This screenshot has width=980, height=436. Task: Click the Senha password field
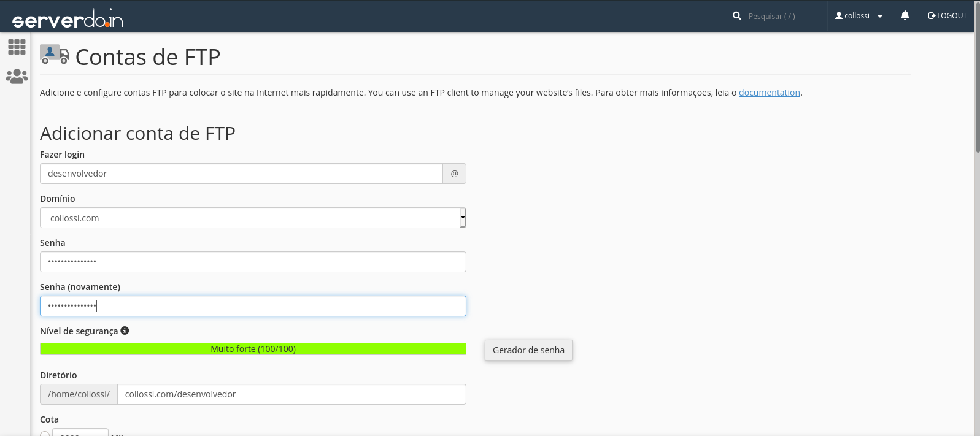(253, 262)
